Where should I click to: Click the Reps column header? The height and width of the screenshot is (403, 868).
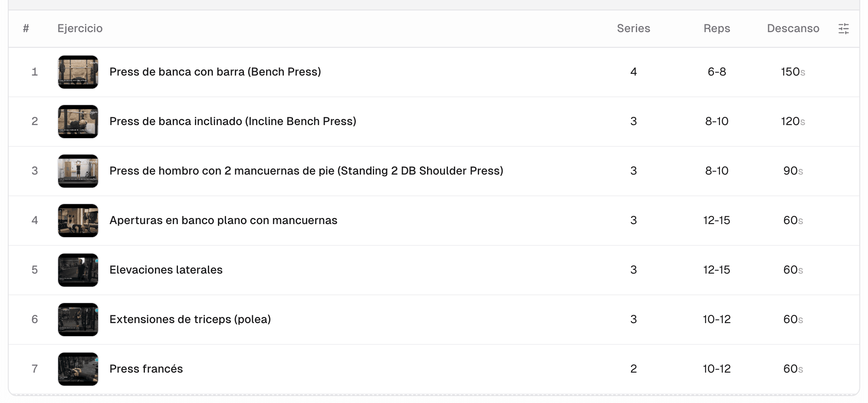coord(717,28)
